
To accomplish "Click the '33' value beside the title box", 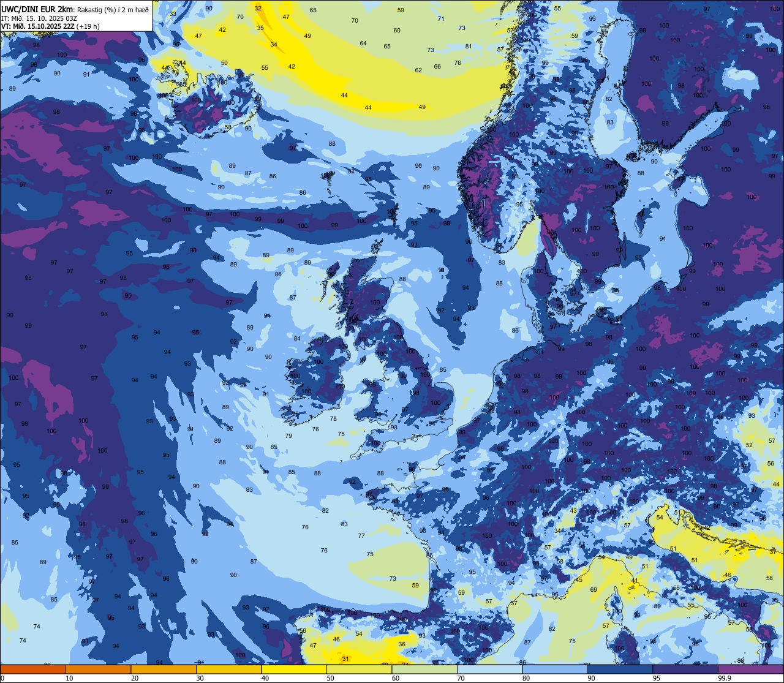I will pos(173,13).
